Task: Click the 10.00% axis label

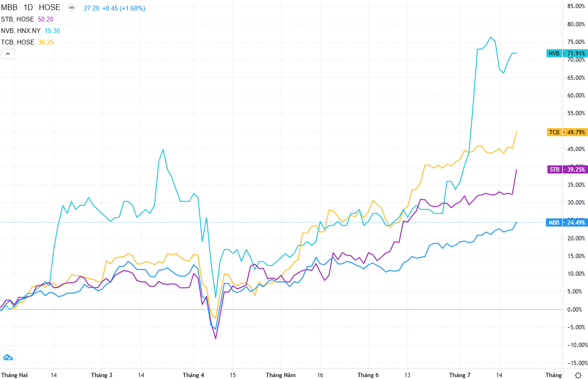Action: [577, 274]
